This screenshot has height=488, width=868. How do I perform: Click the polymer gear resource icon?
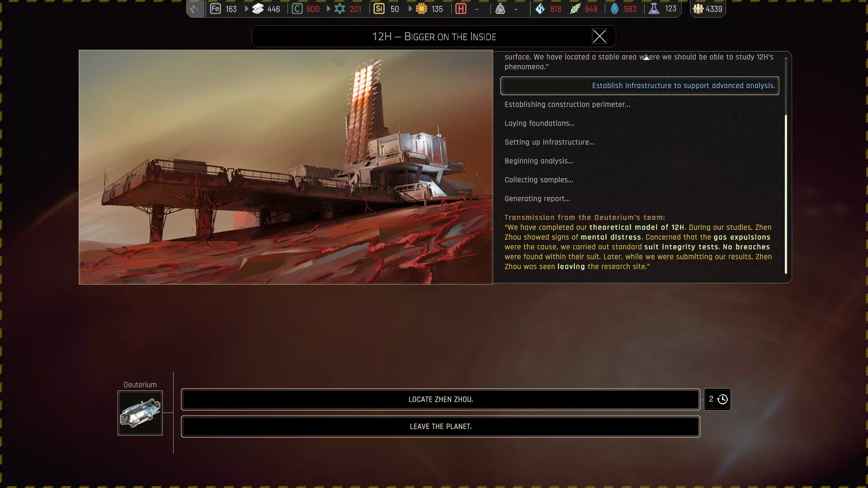(x=340, y=9)
